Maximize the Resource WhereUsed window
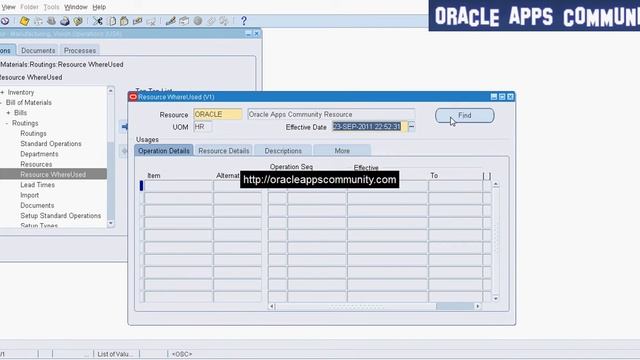 click(x=502, y=97)
